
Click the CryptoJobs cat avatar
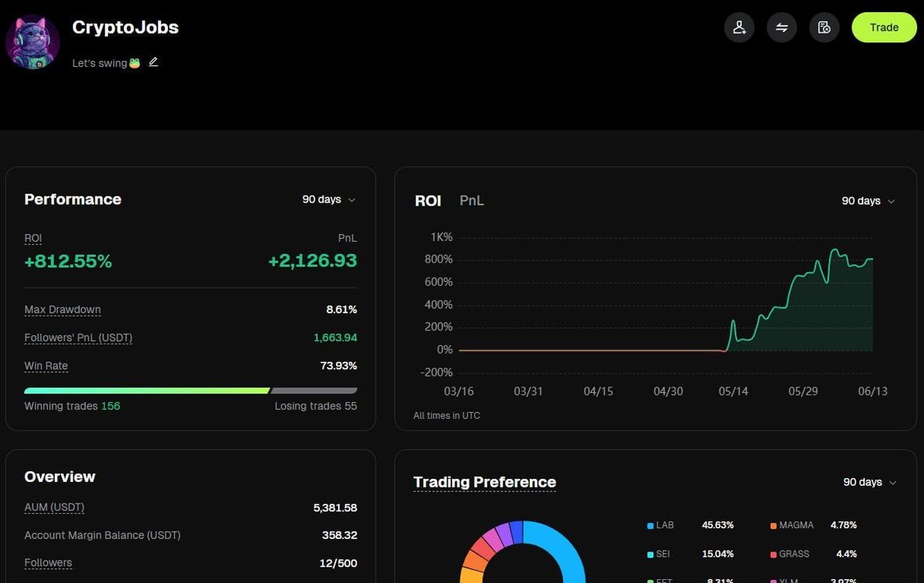(32, 42)
